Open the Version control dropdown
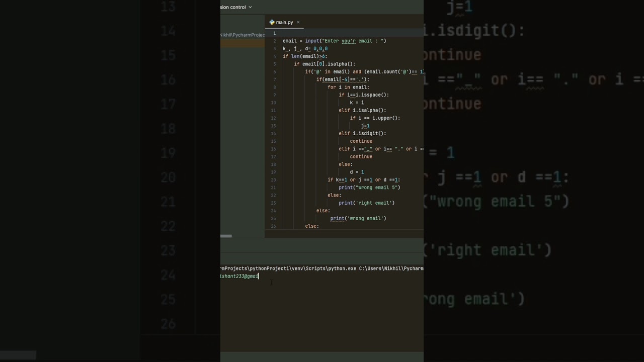Screen dimensions: 644x362 (236, 7)
